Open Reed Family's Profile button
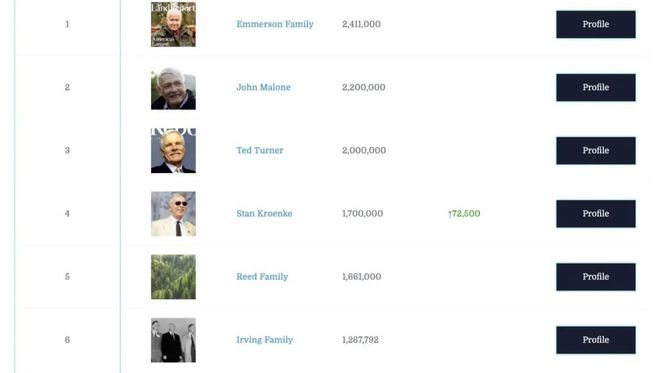This screenshot has height=373, width=660. pos(596,277)
